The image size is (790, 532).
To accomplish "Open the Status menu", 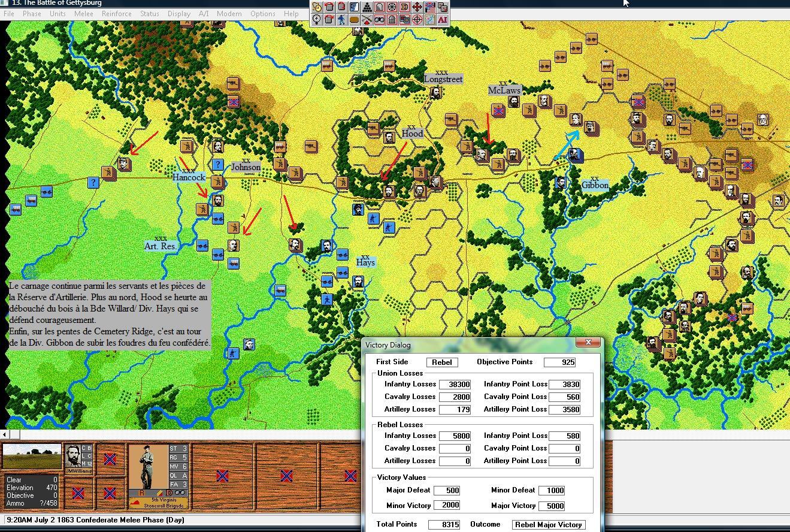I will [x=150, y=14].
